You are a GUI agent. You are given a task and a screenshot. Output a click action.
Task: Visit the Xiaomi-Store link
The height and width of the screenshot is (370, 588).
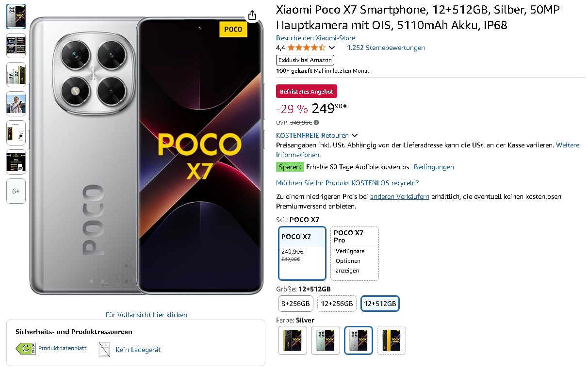(x=315, y=38)
